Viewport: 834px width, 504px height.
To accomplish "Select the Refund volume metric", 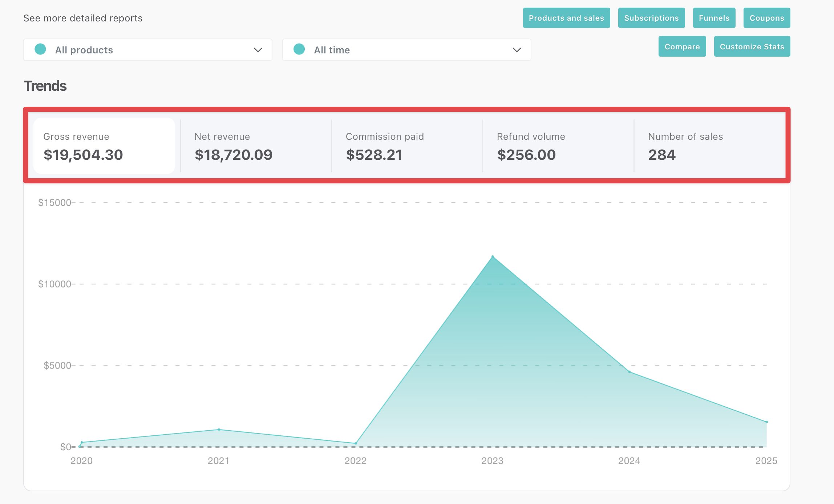I will 558,146.
